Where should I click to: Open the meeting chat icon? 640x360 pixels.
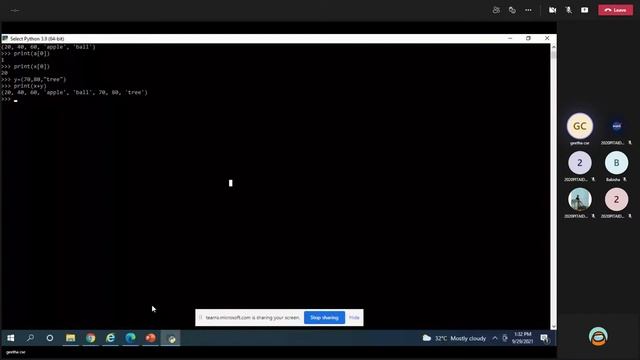(x=512, y=10)
